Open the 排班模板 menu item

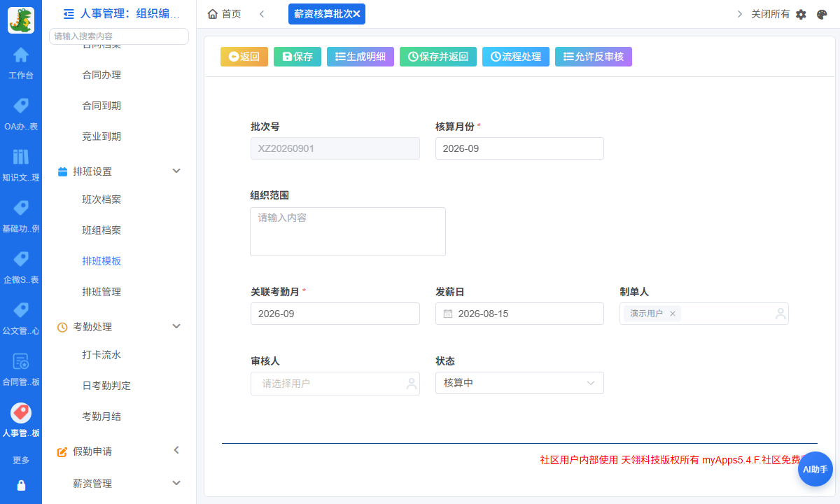[101, 261]
